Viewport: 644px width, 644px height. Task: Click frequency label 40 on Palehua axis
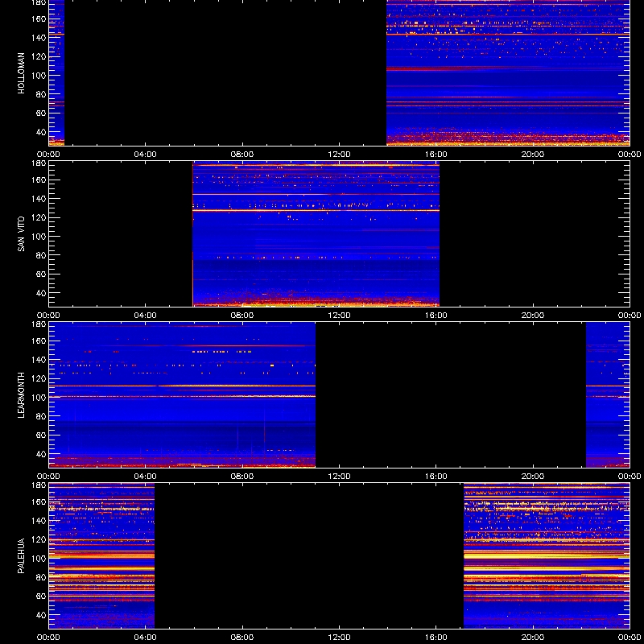[x=42, y=615]
